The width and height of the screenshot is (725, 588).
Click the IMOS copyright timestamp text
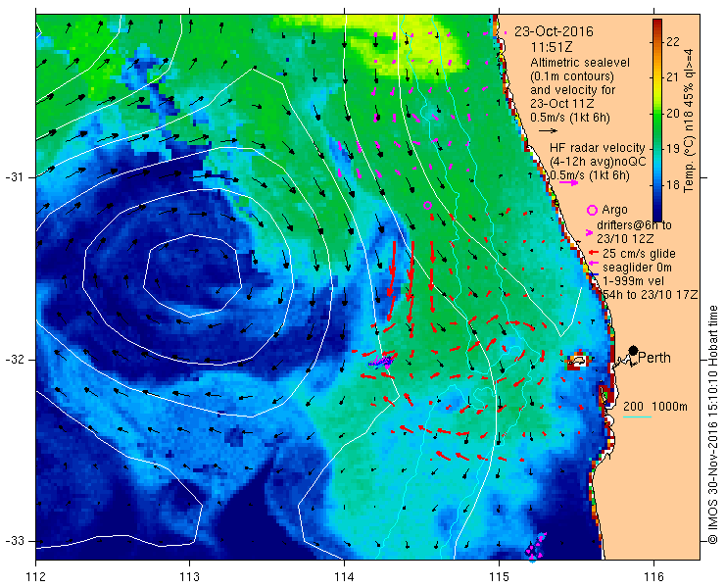tap(712, 424)
